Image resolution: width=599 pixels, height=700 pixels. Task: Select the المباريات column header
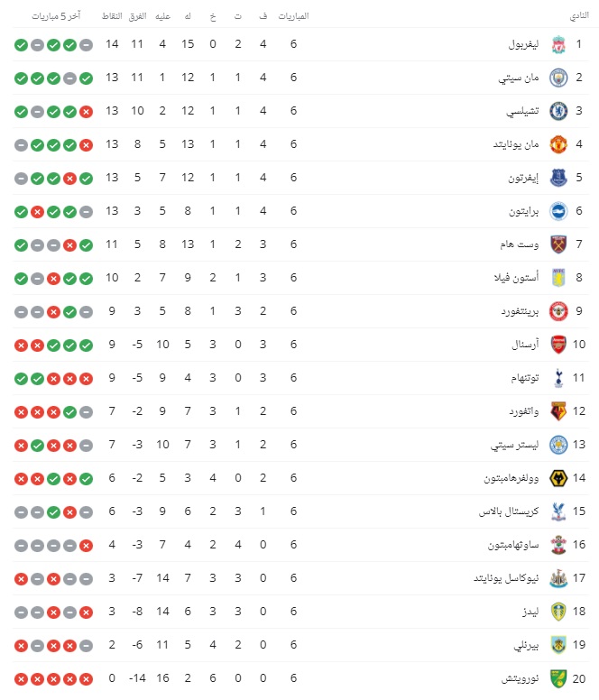294,17
